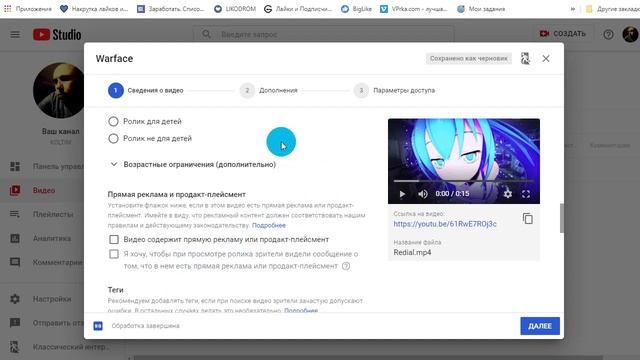Image resolution: width=640 pixels, height=360 pixels.
Task: Open the 'Накрутка лайков' bookmark
Action: pos(94,9)
